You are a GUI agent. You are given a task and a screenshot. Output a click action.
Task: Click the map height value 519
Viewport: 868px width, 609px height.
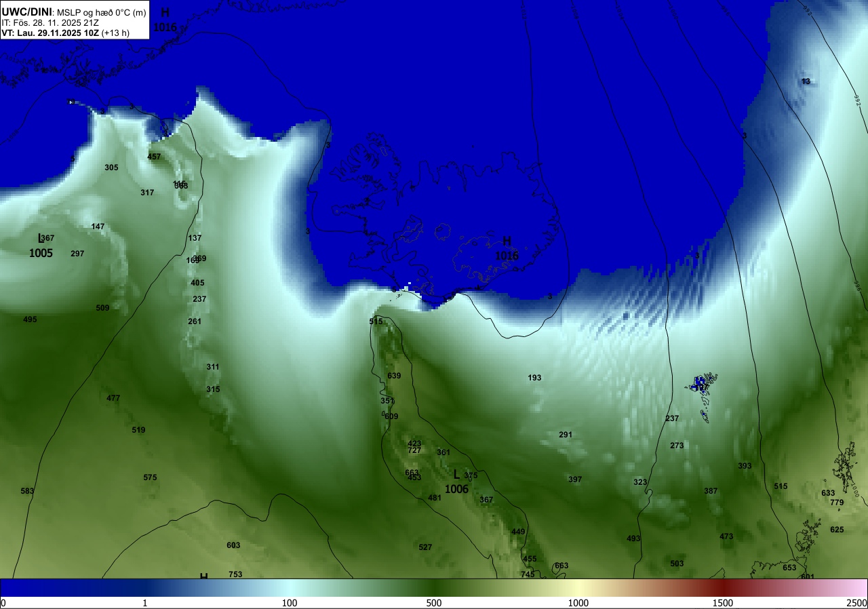point(138,430)
